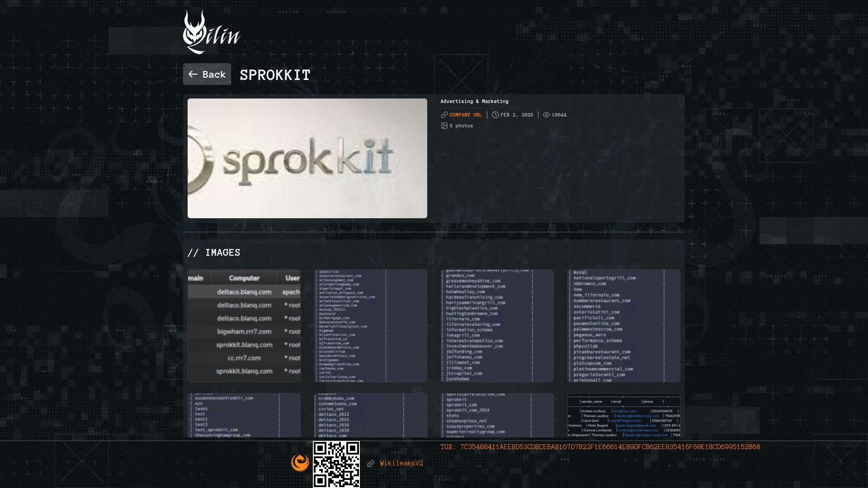Click the left arrow icon in Back

click(x=193, y=75)
